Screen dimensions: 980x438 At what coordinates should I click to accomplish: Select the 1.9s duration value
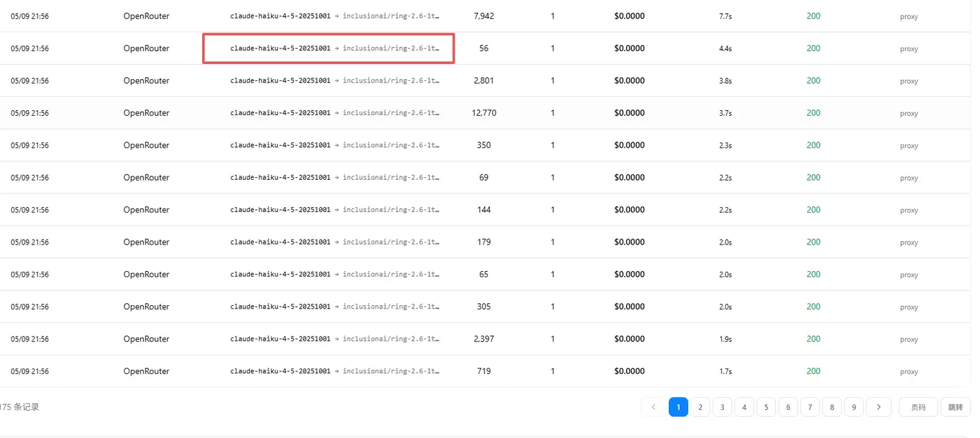725,340
